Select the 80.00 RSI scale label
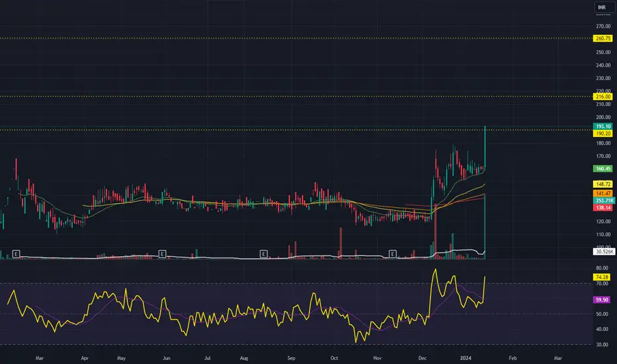This screenshot has height=364, width=617. [x=602, y=268]
